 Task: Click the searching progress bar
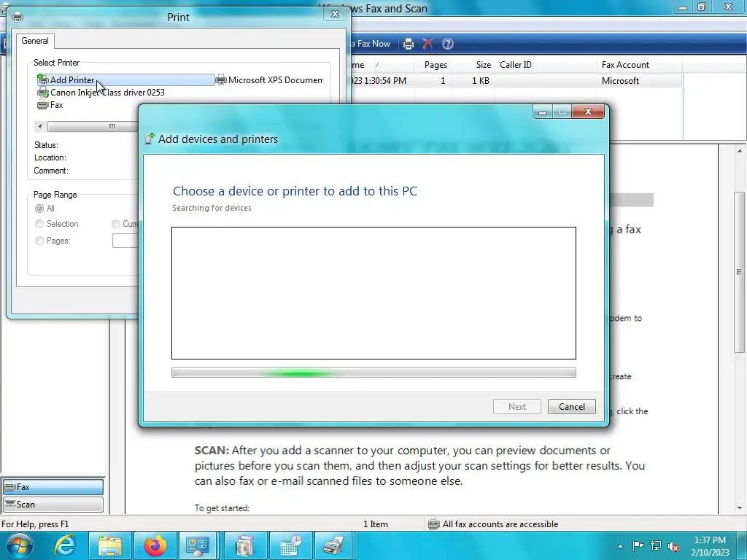(x=373, y=373)
